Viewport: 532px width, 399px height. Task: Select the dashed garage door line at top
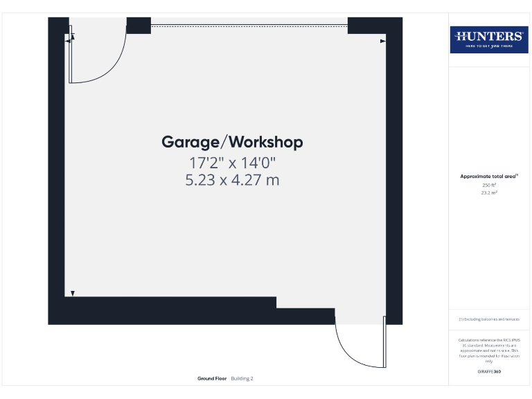249,26
